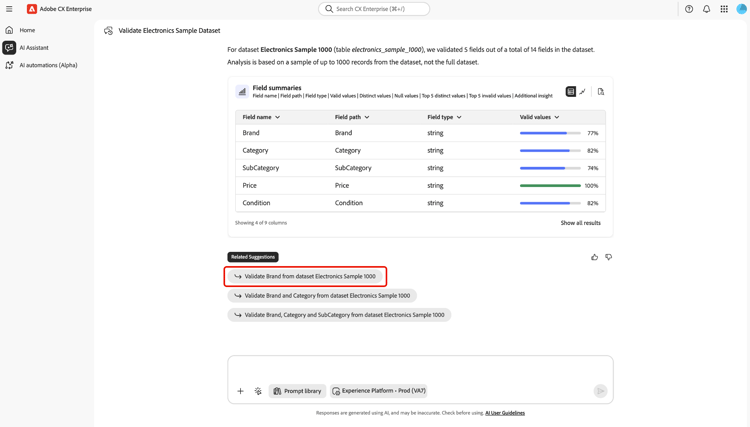Give a thumbs up to the response
This screenshot has height=427, width=750.
(x=594, y=257)
